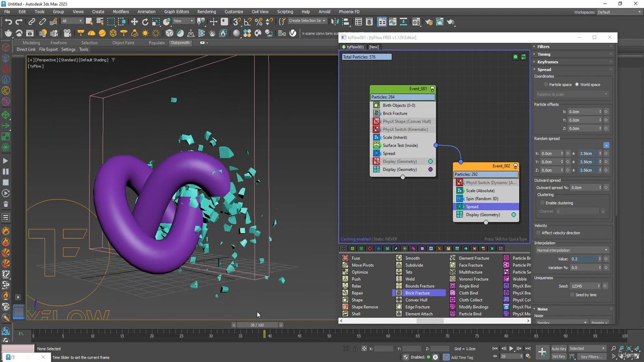Collapse the Spread rollout
This screenshot has height=362, width=644.
573,69
